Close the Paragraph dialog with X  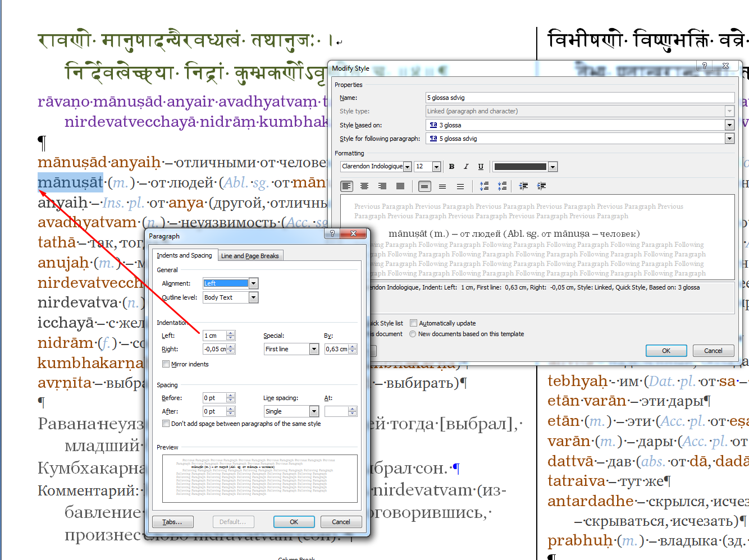pyautogui.click(x=353, y=233)
